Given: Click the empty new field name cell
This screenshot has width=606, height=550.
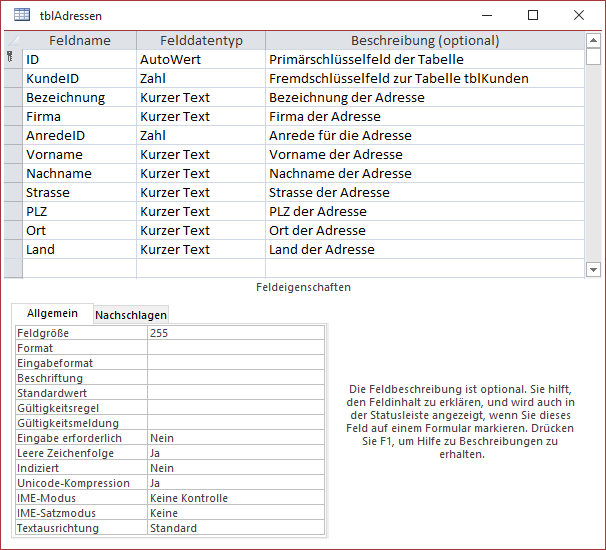Looking at the screenshot, I should (80, 268).
